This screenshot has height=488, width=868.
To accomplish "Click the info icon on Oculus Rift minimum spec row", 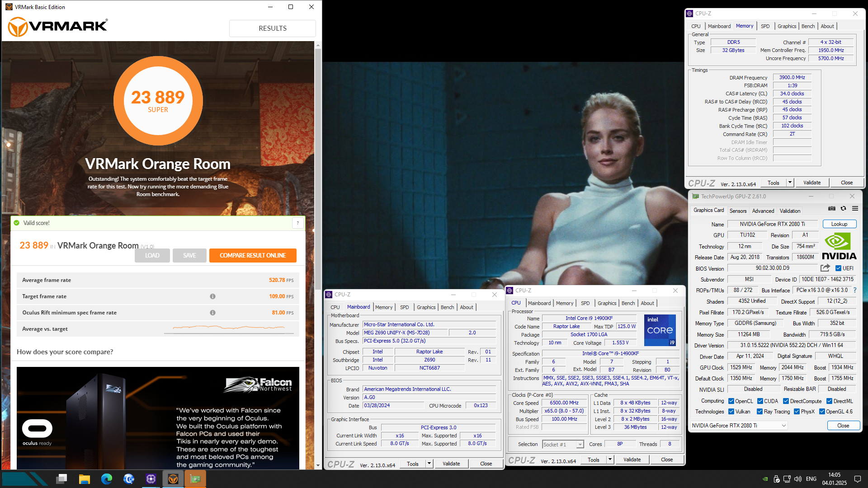I will [212, 313].
